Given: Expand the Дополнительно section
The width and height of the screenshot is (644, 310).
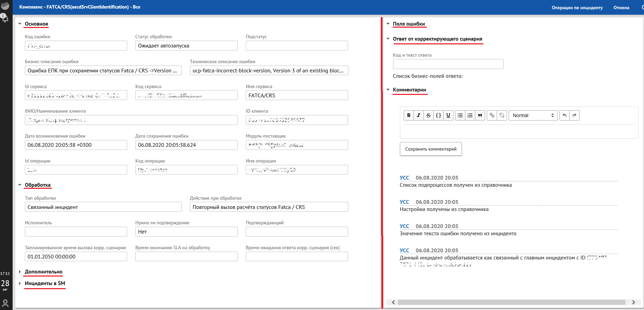Looking at the screenshot, I should (x=43, y=272).
